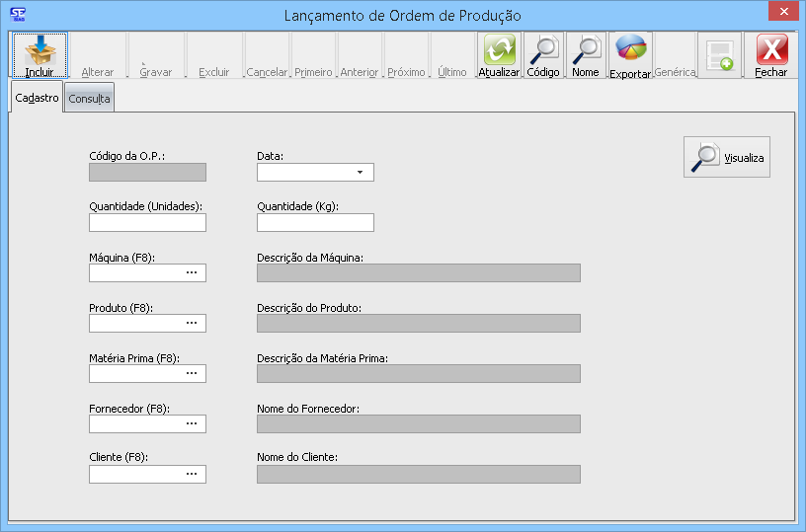This screenshot has width=806, height=532.
Task: Open Produto (F8) lookup ellipsis
Action: click(192, 324)
